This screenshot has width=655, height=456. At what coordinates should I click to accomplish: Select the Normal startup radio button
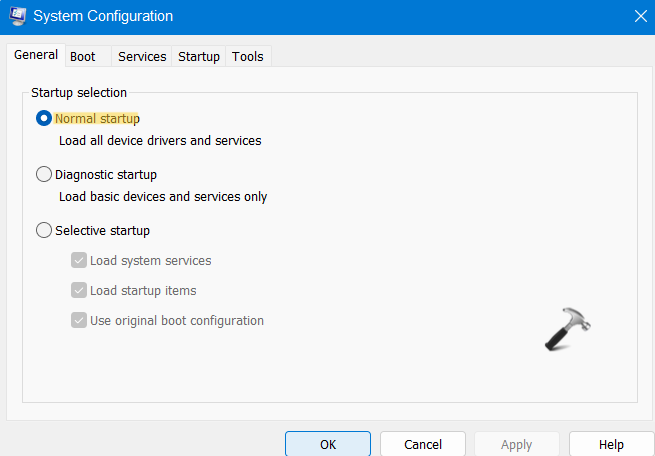click(x=44, y=118)
